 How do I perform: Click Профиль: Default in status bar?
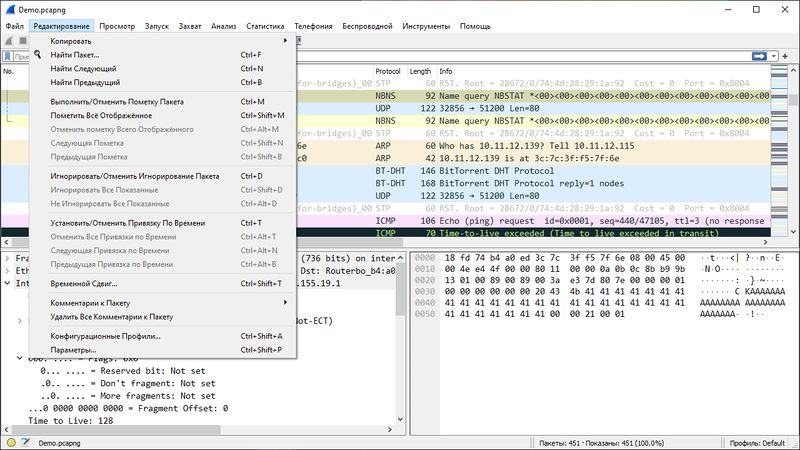pyautogui.click(x=758, y=443)
